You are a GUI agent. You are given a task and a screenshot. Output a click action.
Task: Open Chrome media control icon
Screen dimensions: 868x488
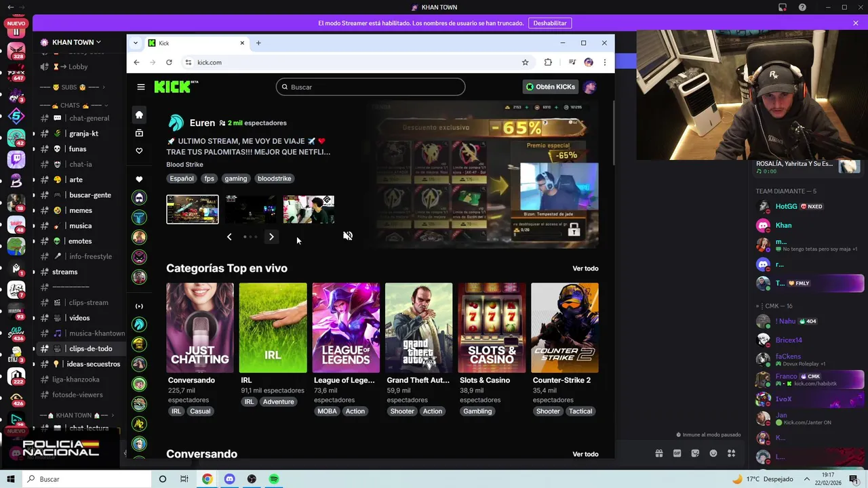(x=572, y=62)
